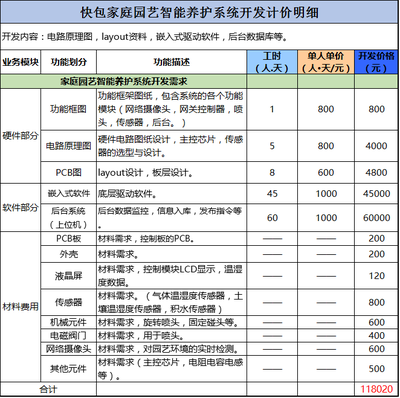This screenshot has width=400, height=398.
Task: Click the orange 单人单价 header cell
Action: [326, 62]
